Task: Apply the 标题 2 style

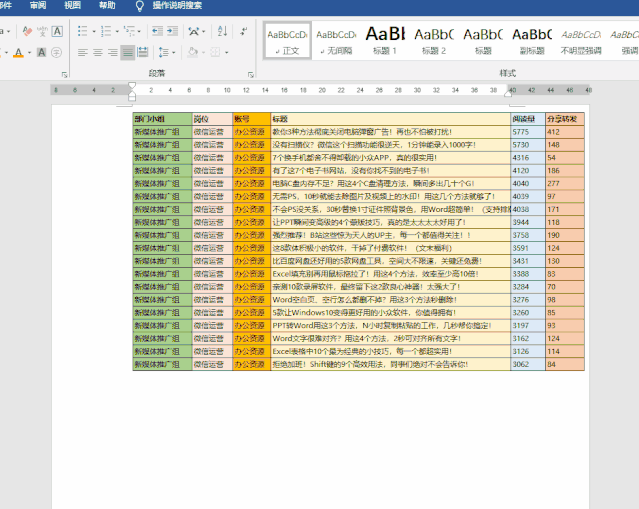Action: (x=434, y=41)
